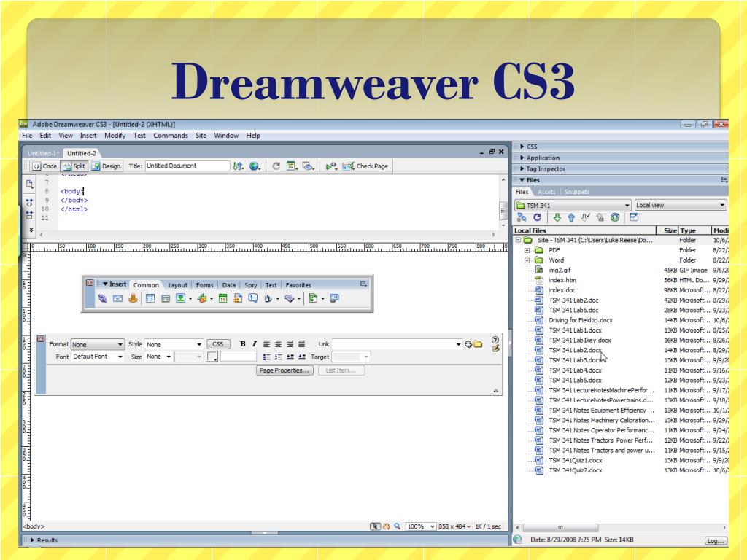Insert Email Link icon
The image size is (747, 560).
click(117, 298)
